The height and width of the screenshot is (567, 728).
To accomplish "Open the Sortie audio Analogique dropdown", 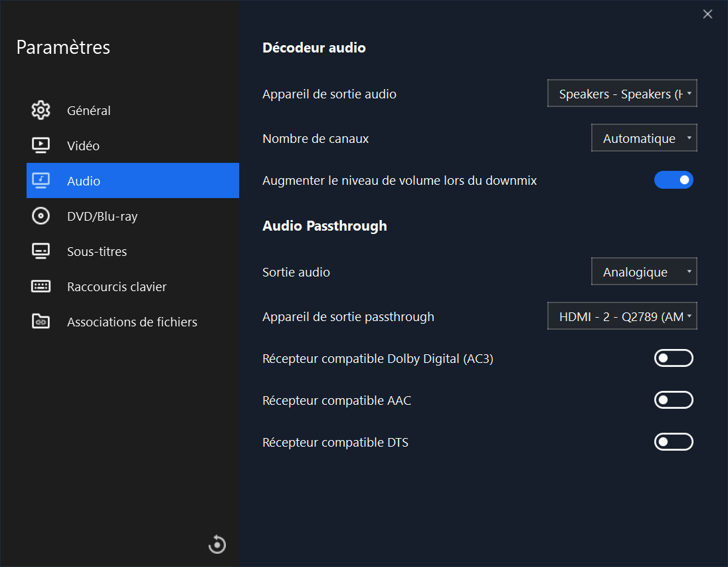I will tap(644, 272).
